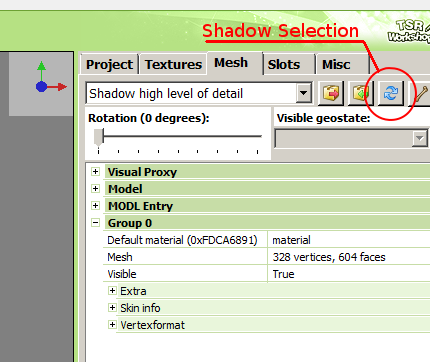Open the Visible geostate dropdown
This screenshot has height=362, width=430.
tap(419, 138)
